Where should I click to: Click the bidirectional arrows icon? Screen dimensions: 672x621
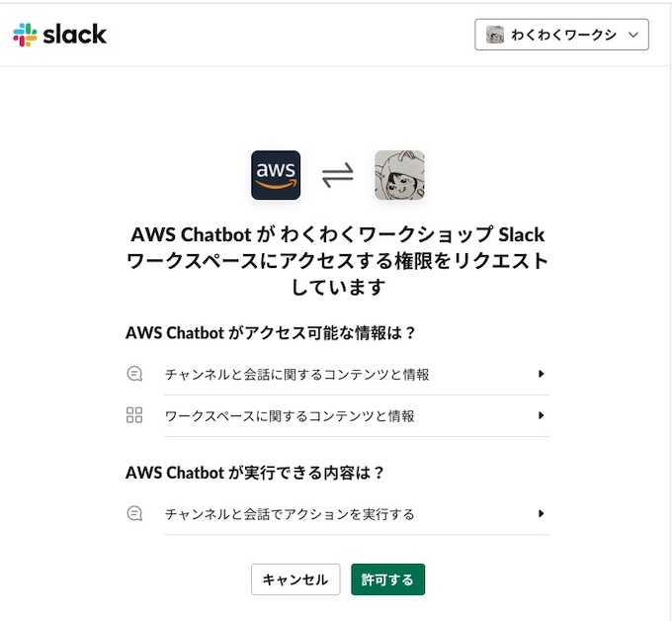coord(338,175)
